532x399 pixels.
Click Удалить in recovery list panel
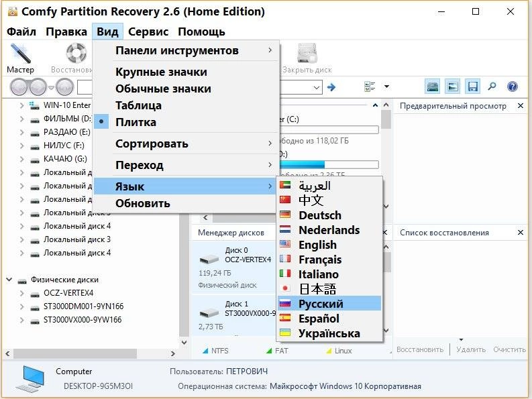(471, 349)
